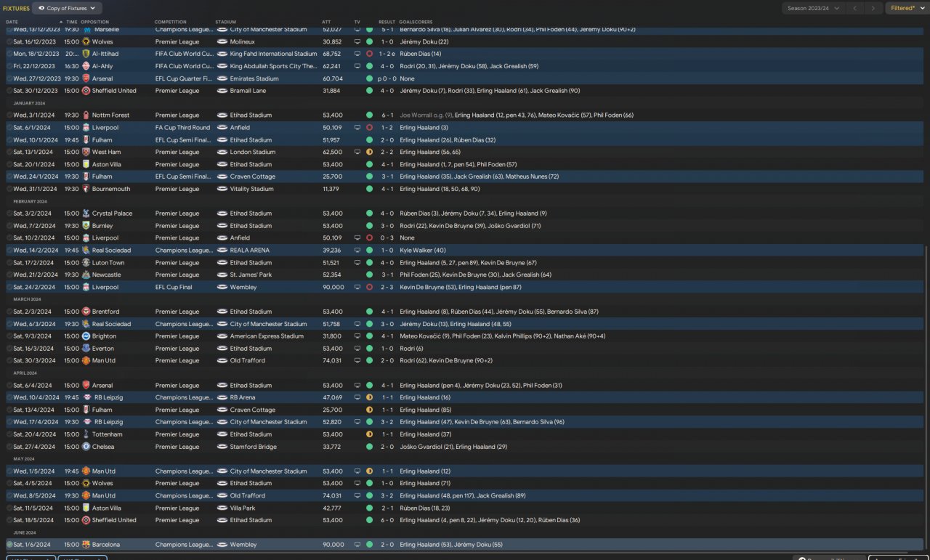The width and height of the screenshot is (930, 560).
Task: Sort by the Time column header
Action: [x=72, y=22]
